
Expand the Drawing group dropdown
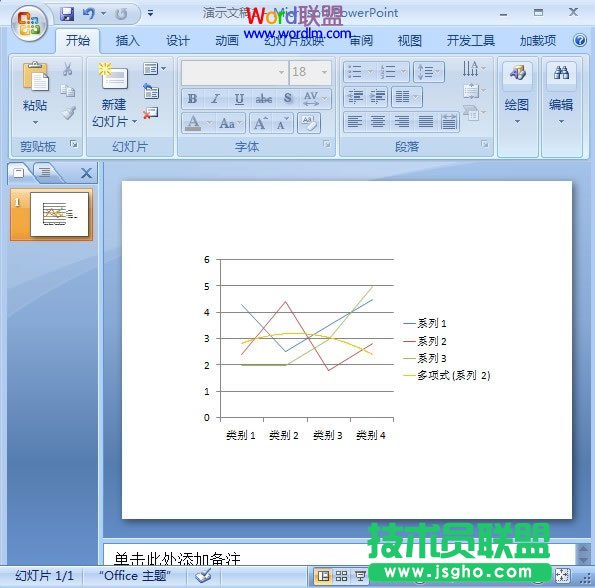pyautogui.click(x=517, y=122)
